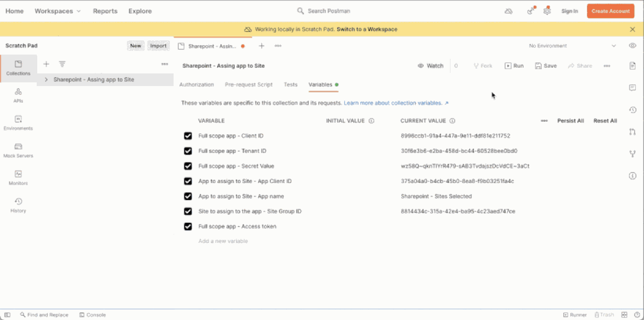Switch to the Tests tab
This screenshot has width=644, height=320.
(x=291, y=84)
